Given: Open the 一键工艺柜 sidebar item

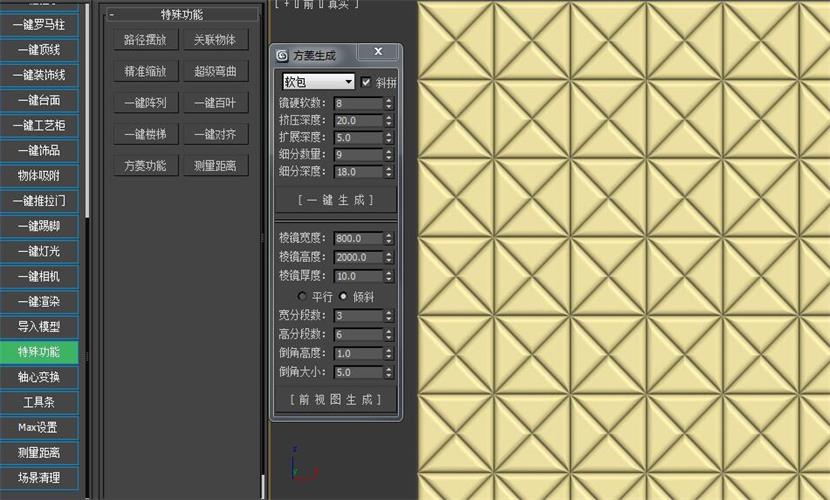Looking at the screenshot, I should coord(39,125).
